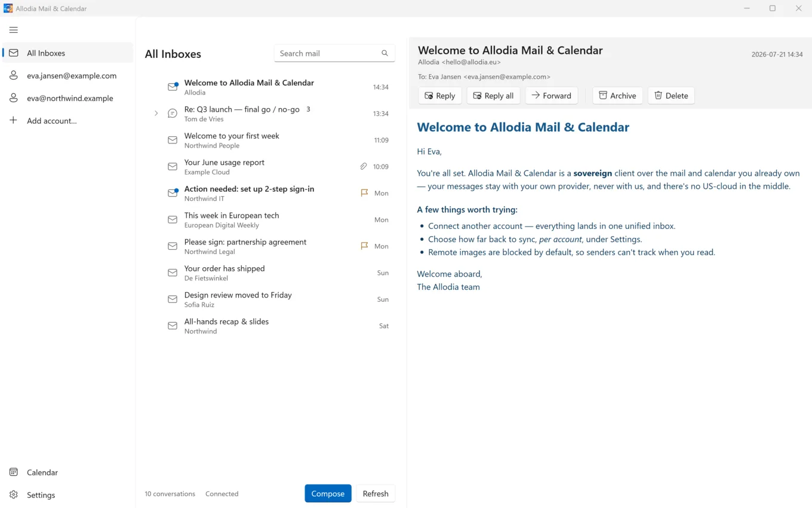Open 'Your June usage report' email
Screen dimensions: 812x508
(270, 167)
